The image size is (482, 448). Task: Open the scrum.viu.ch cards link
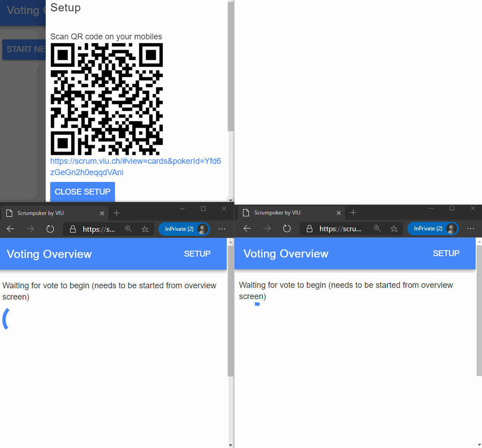point(135,167)
